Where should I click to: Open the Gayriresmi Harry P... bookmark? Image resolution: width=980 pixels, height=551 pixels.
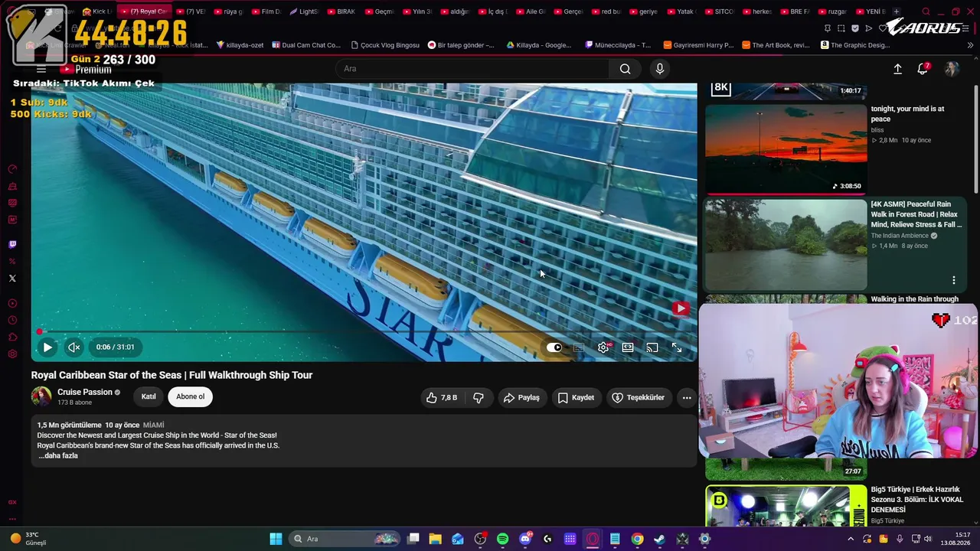(x=698, y=45)
